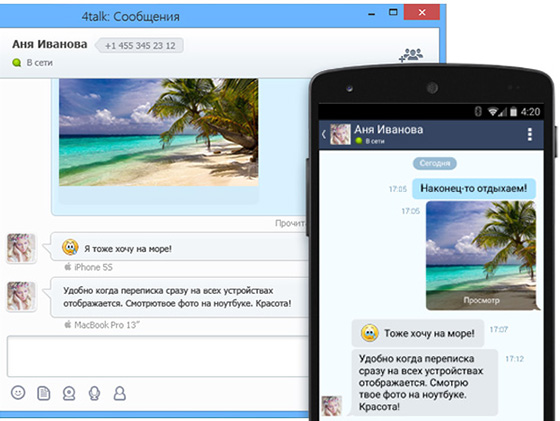Click the phone number +1 455 345 23 12
The height and width of the screenshot is (421, 560).
coord(140,46)
